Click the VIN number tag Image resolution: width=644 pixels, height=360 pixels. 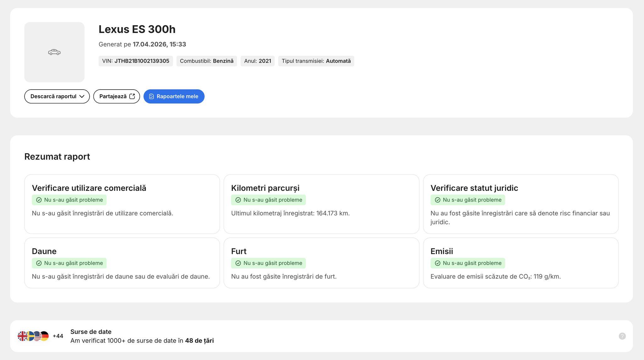(x=136, y=61)
